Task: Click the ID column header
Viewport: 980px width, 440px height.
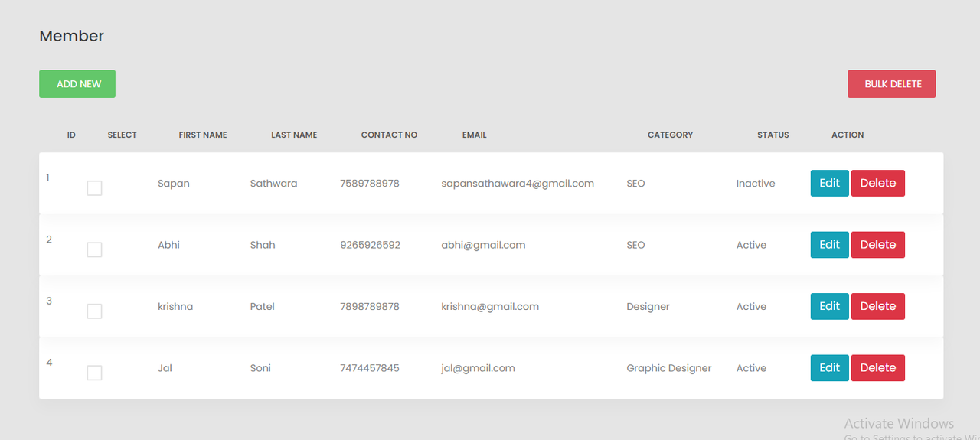Action: click(71, 135)
